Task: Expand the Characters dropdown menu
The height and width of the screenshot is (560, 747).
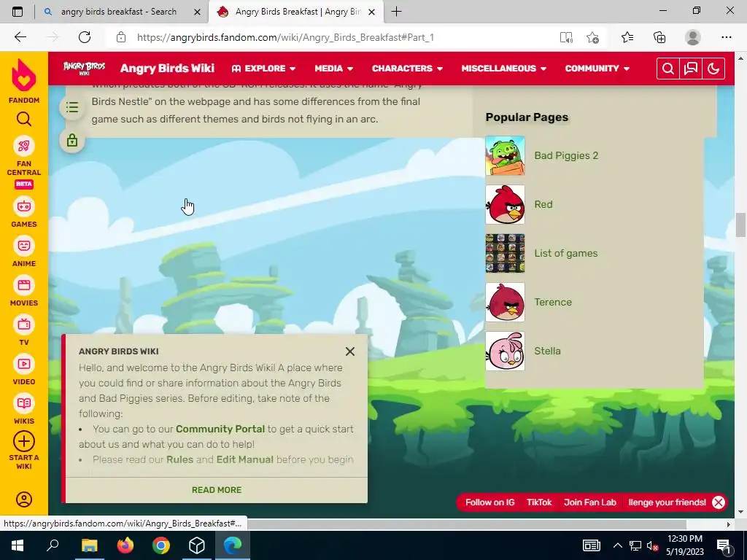Action: tap(407, 69)
